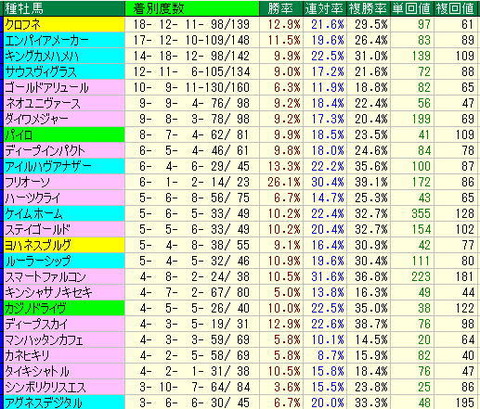
Task: Click パイロ 複回値 109
Action: coord(465,135)
